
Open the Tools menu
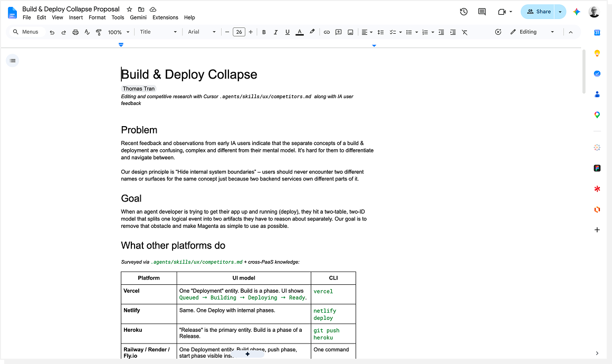(118, 17)
